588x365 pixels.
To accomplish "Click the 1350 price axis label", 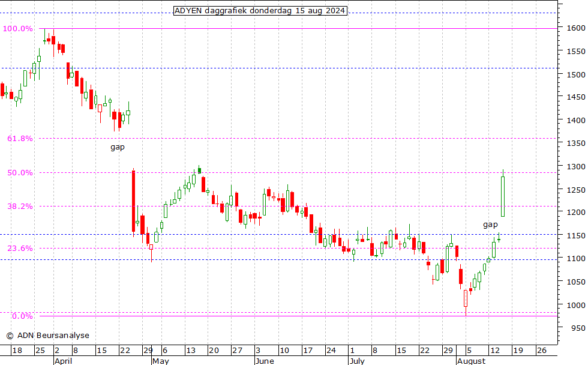I will click(576, 143).
